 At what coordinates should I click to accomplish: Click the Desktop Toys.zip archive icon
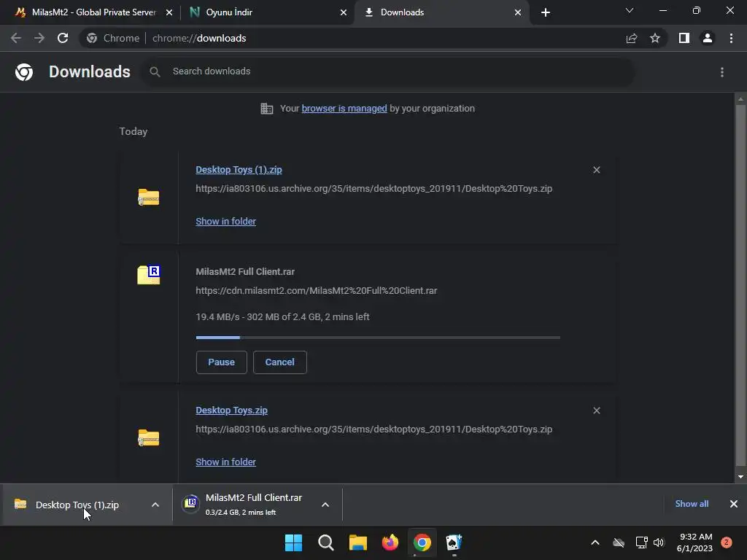149,437
